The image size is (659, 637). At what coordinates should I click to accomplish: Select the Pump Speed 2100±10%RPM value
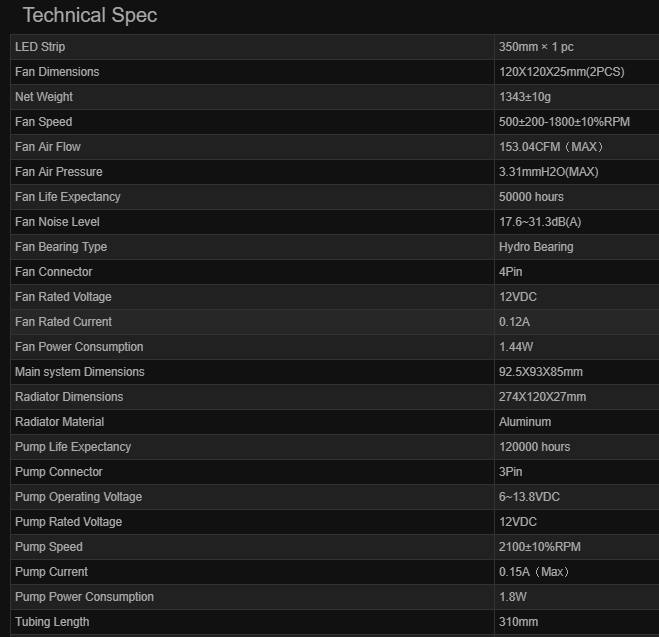tap(540, 547)
